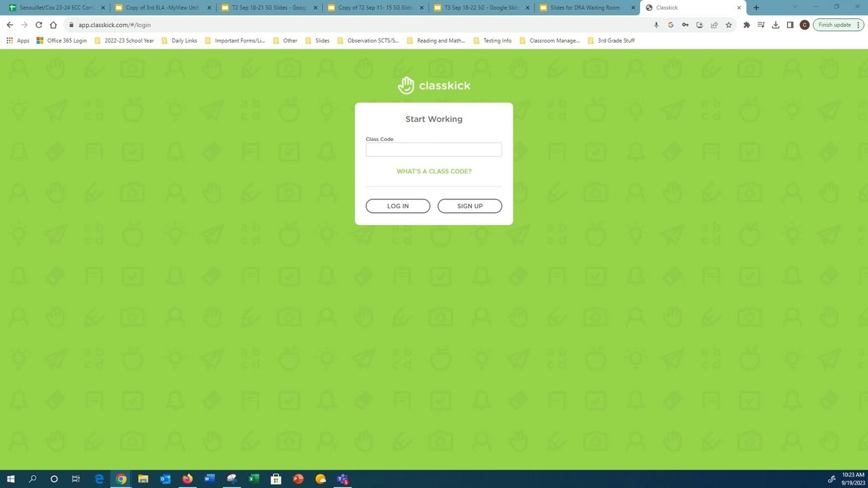The image size is (868, 488).
Task: Click the Class Code input field
Action: [434, 150]
